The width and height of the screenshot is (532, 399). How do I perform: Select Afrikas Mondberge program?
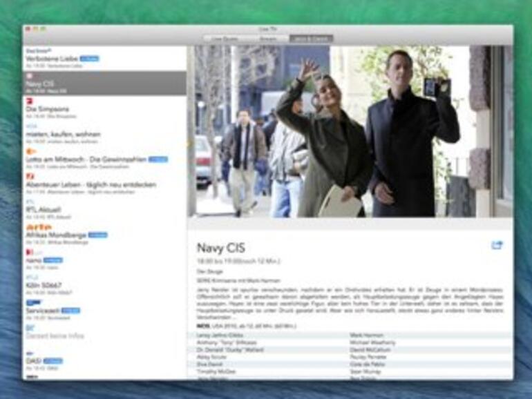pyautogui.click(x=104, y=235)
